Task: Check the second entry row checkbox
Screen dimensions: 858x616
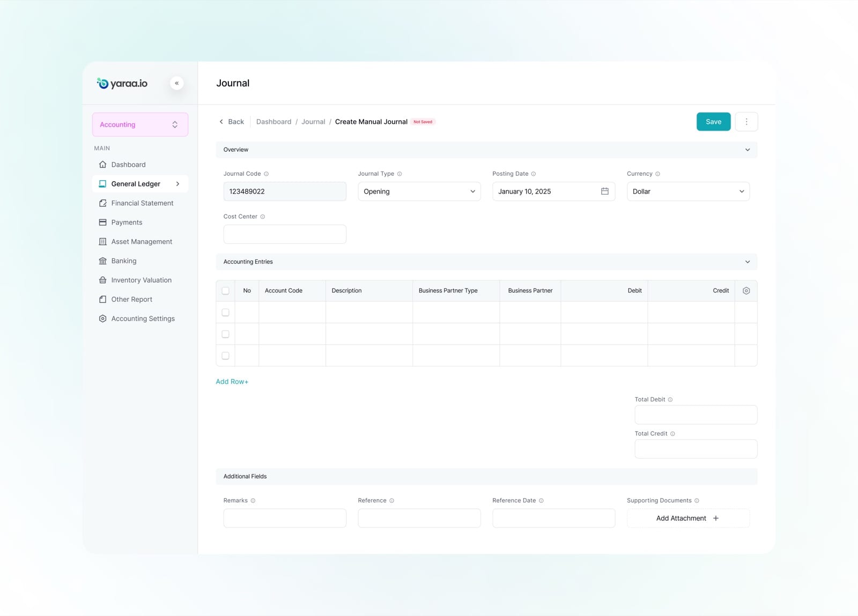Action: (225, 334)
